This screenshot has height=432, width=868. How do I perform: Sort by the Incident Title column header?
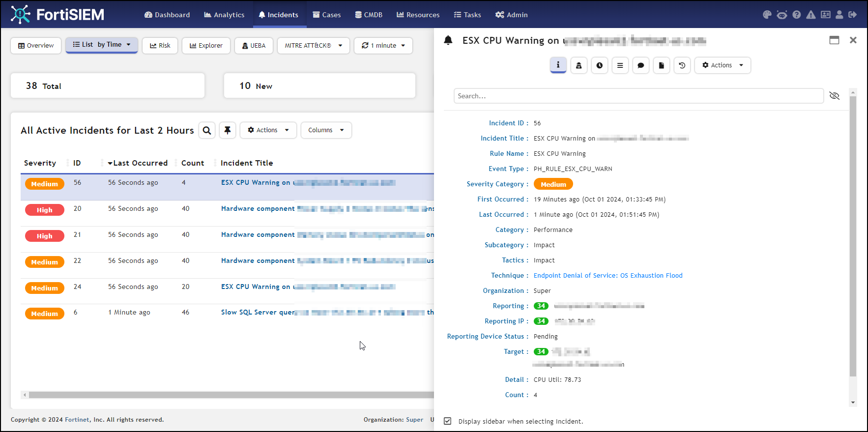click(x=247, y=163)
